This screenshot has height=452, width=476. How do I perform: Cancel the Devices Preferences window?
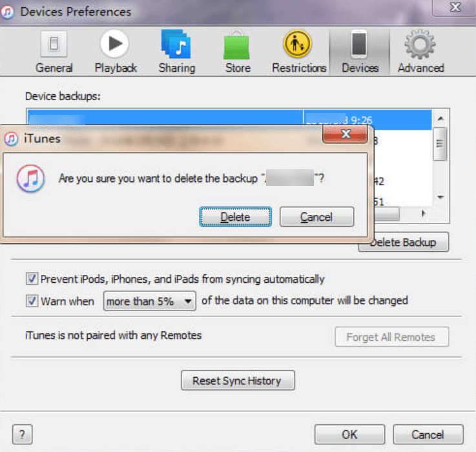pos(428,435)
